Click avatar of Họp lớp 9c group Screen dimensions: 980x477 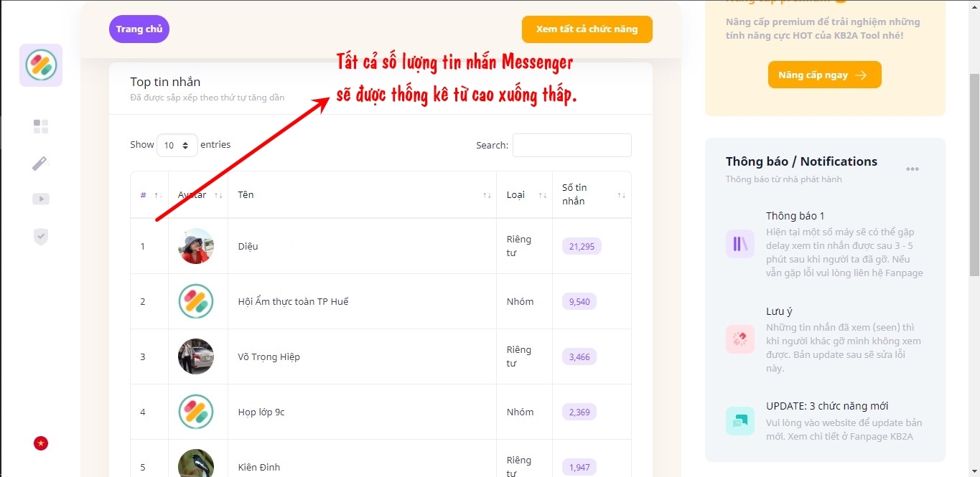196,412
